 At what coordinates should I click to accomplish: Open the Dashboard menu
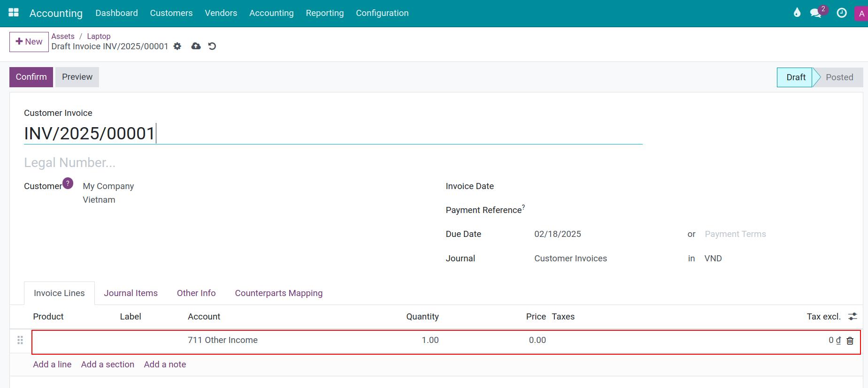(x=116, y=13)
